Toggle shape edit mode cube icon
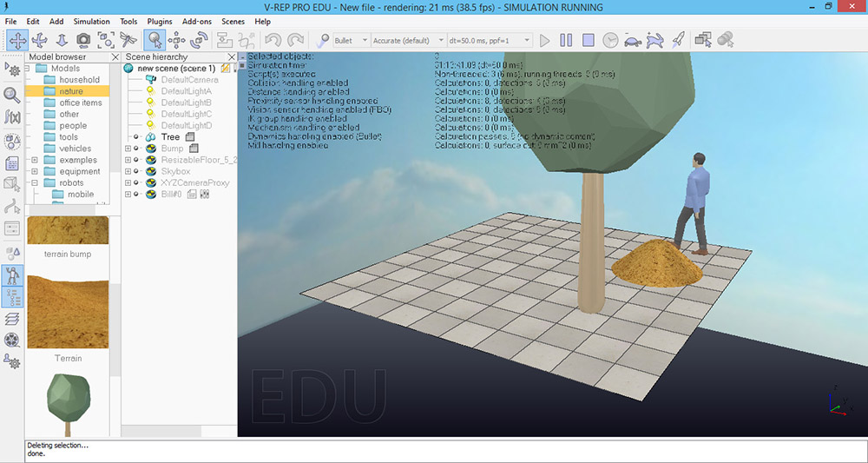 (x=12, y=184)
